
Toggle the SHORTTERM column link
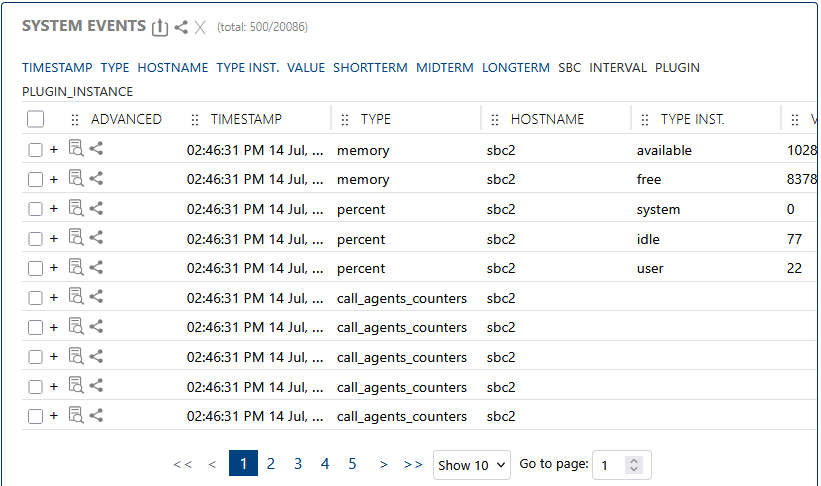point(370,68)
